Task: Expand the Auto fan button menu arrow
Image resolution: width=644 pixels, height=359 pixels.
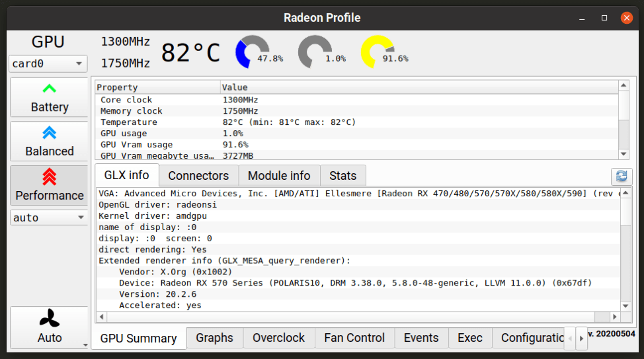Action: coord(85,345)
